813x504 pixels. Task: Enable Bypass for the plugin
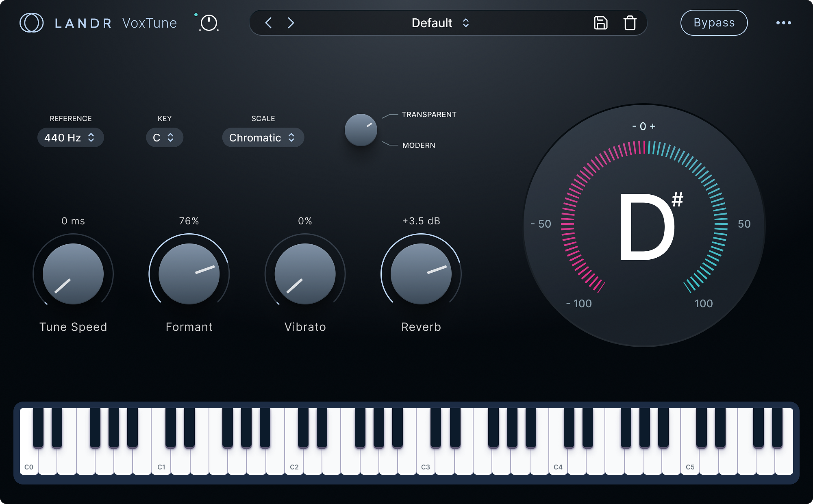click(714, 23)
